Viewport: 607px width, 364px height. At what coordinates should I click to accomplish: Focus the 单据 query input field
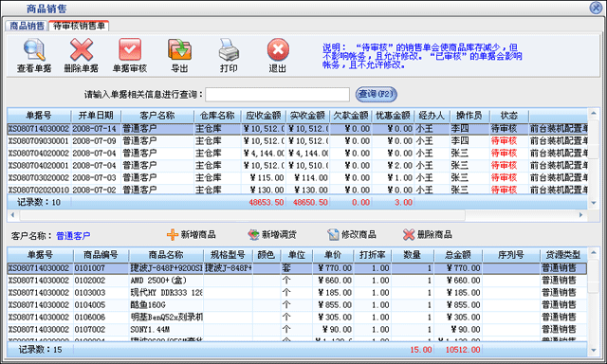click(x=277, y=95)
